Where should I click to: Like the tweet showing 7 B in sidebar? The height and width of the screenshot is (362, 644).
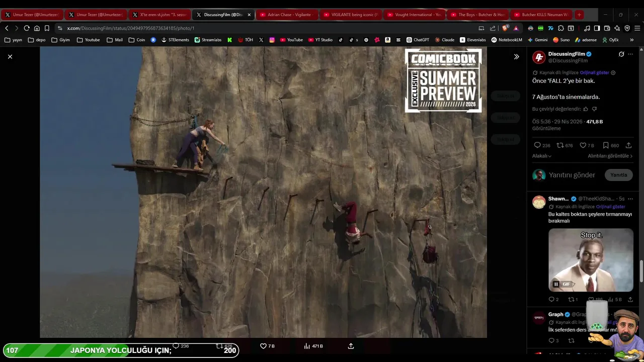coord(587,145)
